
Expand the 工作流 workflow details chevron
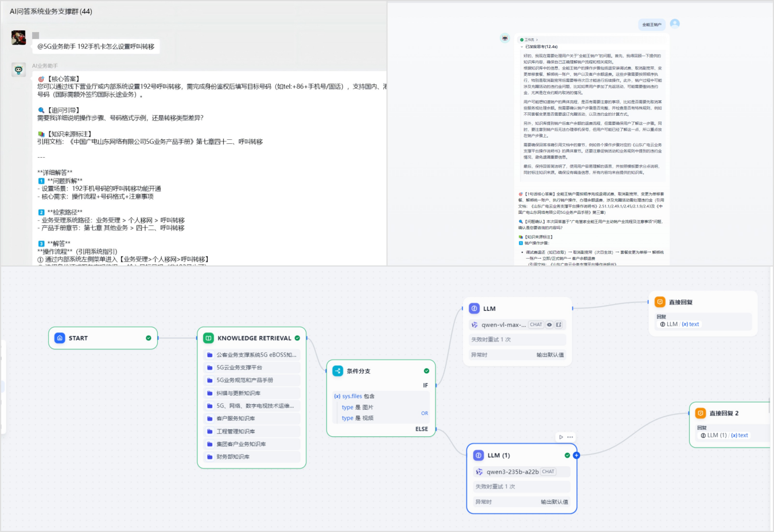point(537,40)
